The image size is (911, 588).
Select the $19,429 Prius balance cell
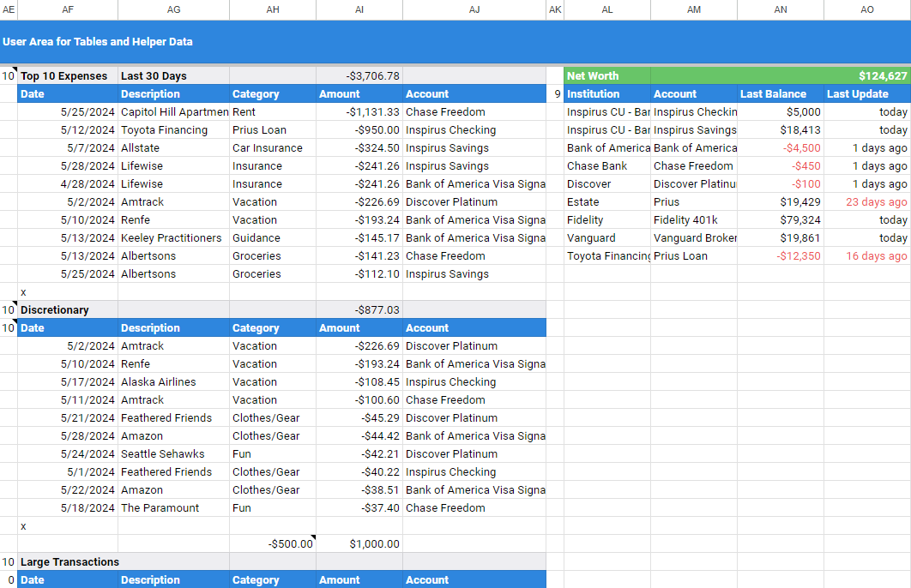(781, 202)
